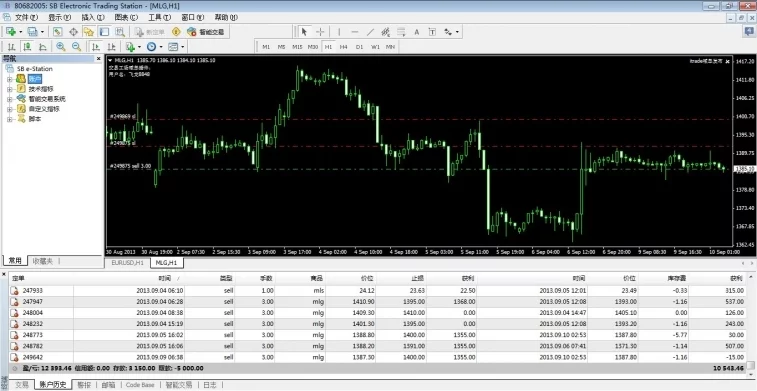Screen dimensions: 757x391
Task: Click the zoom in magnifier icon
Action: (x=61, y=47)
